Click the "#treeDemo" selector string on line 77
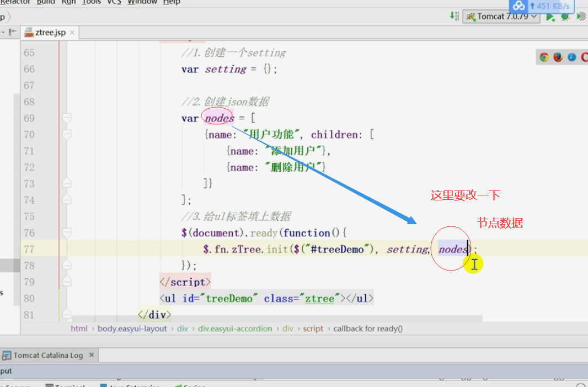 coord(338,249)
